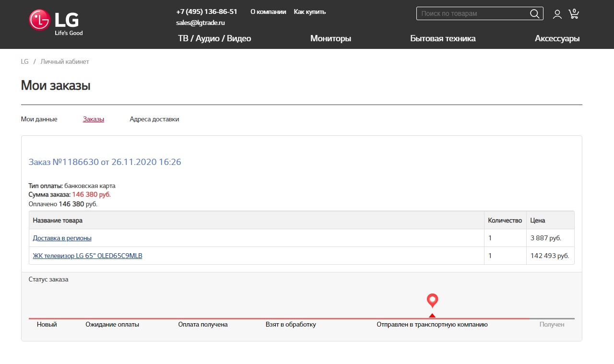The image size is (614, 364).
Task: Open the О компании link
Action: [x=268, y=12]
